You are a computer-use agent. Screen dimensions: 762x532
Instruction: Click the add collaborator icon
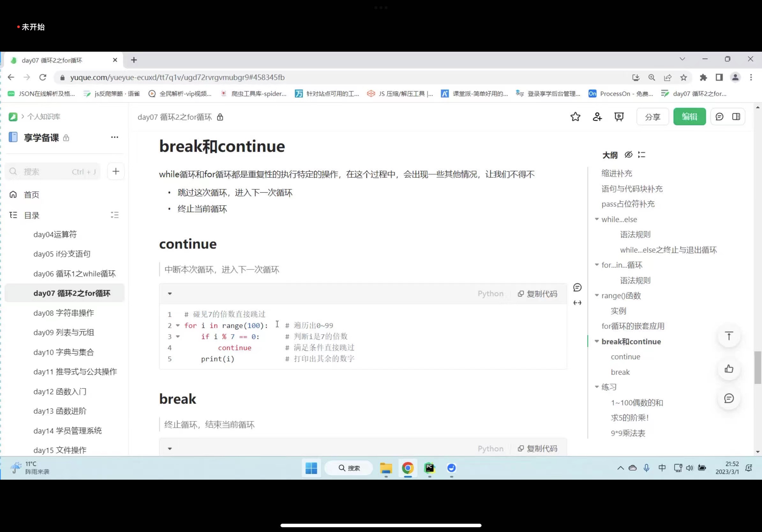tap(597, 117)
